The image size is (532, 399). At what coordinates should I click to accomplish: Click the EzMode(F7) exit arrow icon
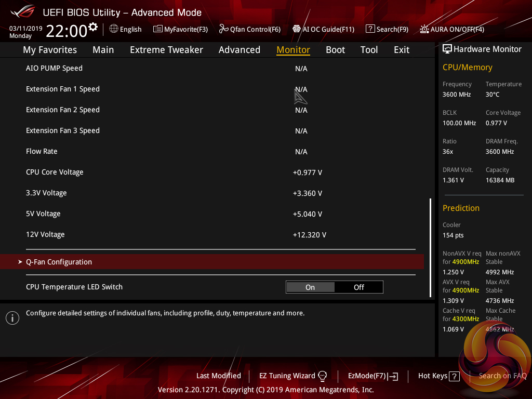click(x=393, y=376)
